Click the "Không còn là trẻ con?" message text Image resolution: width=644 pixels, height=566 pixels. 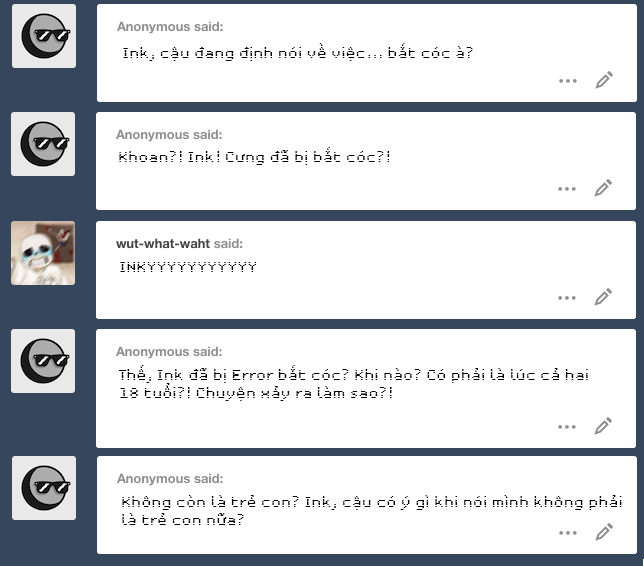[x=372, y=511]
